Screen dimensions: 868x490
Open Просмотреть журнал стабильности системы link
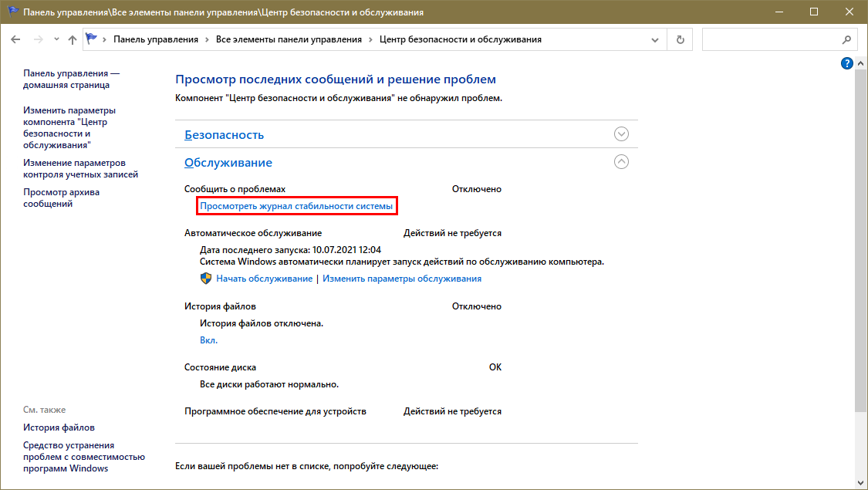(296, 206)
